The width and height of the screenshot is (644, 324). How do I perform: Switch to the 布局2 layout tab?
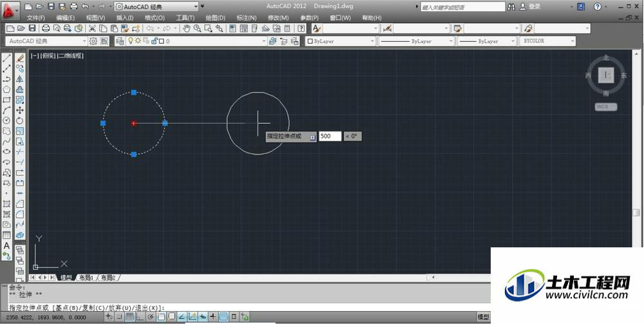tap(108, 278)
